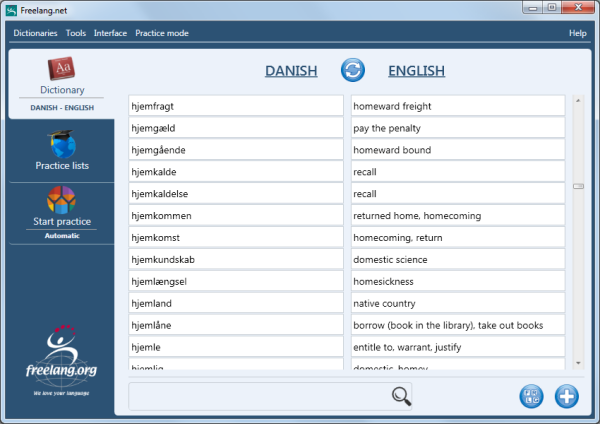
Task: Open Practice lists globe icon
Action: pyautogui.click(x=61, y=145)
